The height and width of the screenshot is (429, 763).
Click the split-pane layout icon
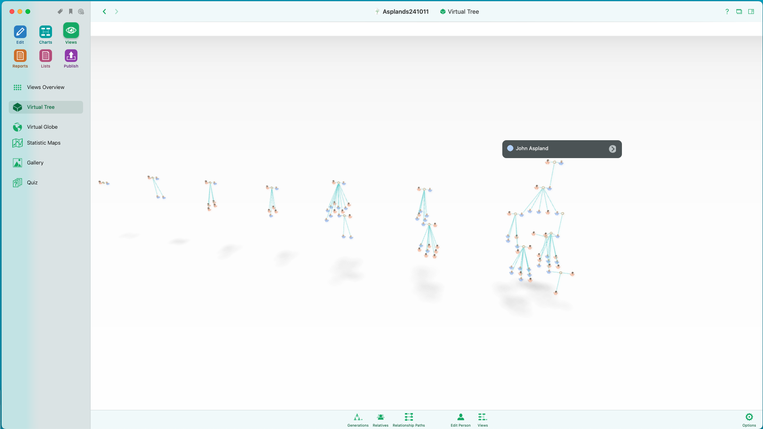click(751, 11)
